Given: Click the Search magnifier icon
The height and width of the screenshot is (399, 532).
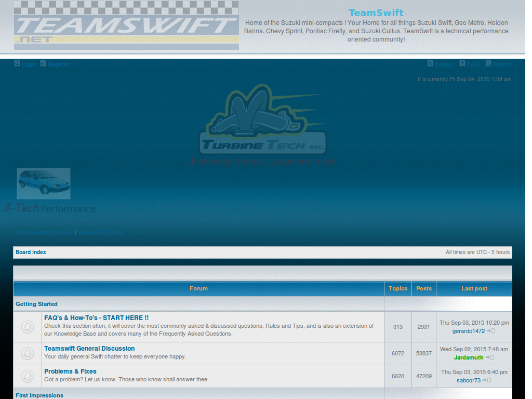Looking at the screenshot, I should [488, 63].
